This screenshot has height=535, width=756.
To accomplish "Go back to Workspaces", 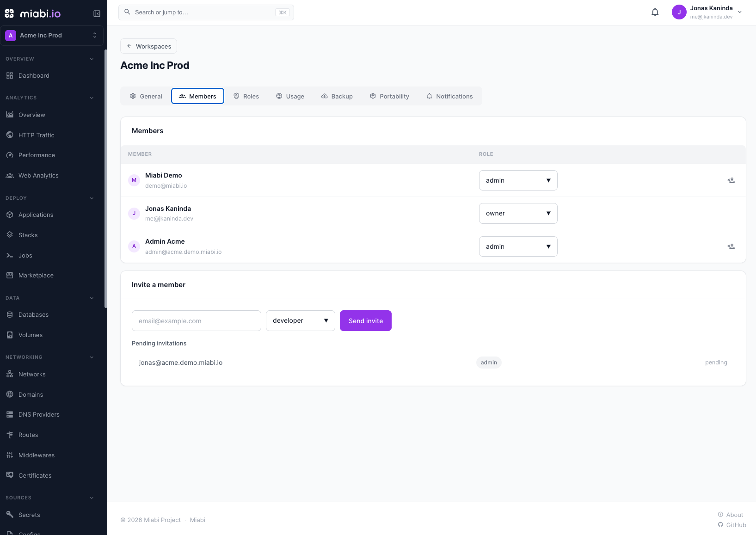I will pos(148,46).
